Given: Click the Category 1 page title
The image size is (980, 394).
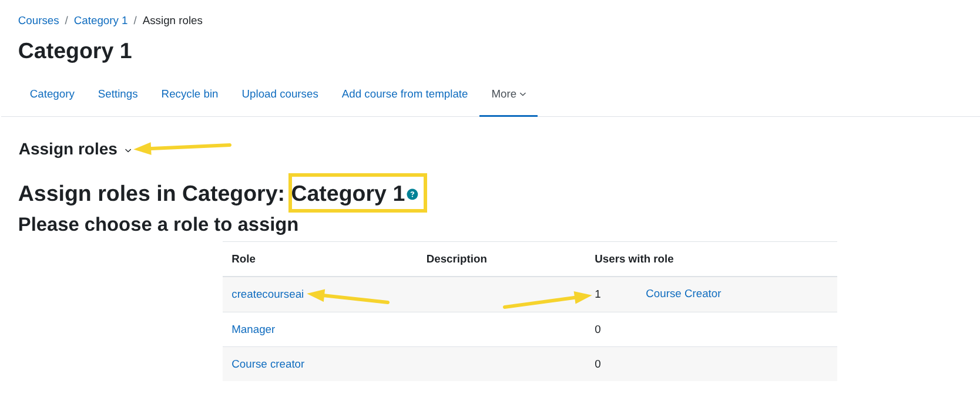Looking at the screenshot, I should click(x=75, y=51).
